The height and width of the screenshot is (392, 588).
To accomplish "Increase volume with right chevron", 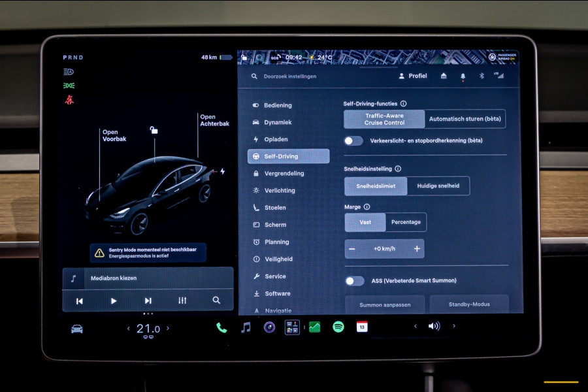I will pos(454,326).
